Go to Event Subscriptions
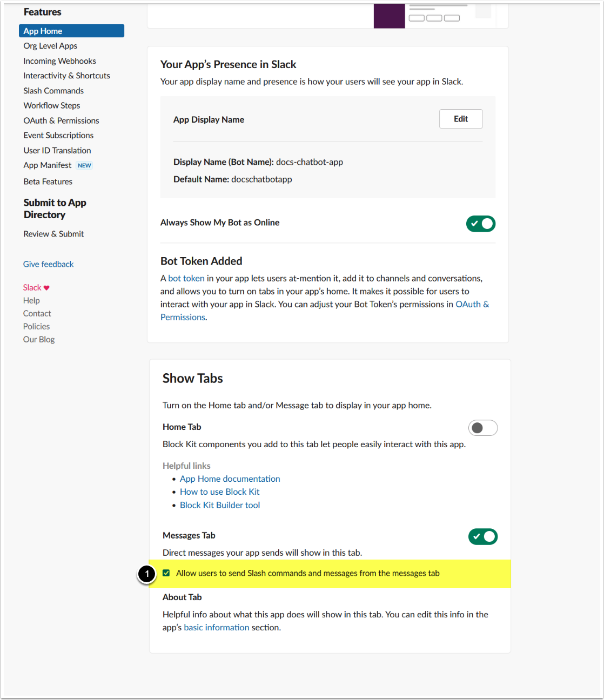The image size is (604, 700). tap(58, 135)
